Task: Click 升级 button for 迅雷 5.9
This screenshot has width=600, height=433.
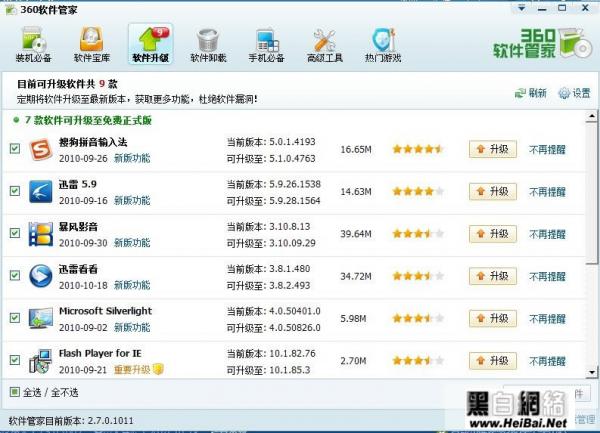Action: 491,192
